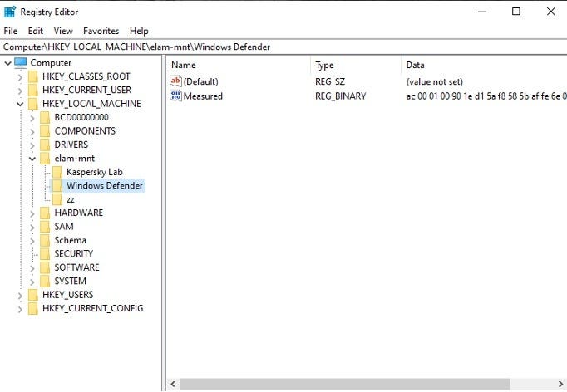Click the HKEY_CURRENT_USER folder icon
This screenshot has width=567, height=392.
33,90
